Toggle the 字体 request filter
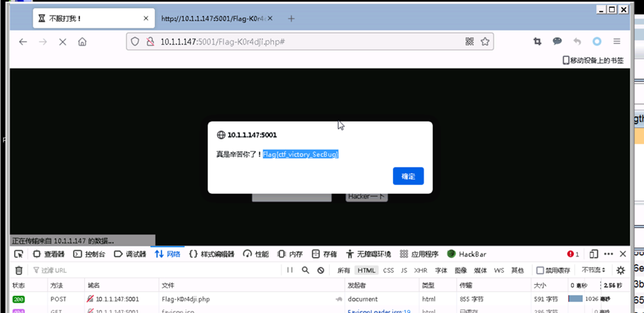 441,271
